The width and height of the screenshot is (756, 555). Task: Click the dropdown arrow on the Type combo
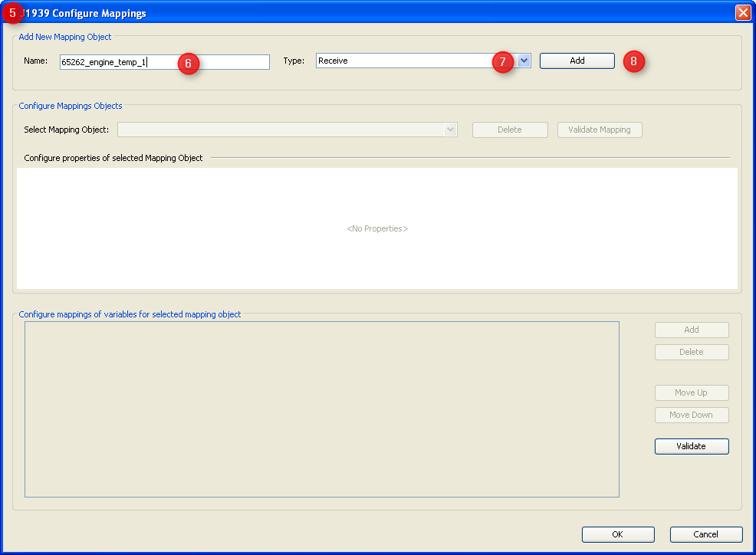pos(524,61)
